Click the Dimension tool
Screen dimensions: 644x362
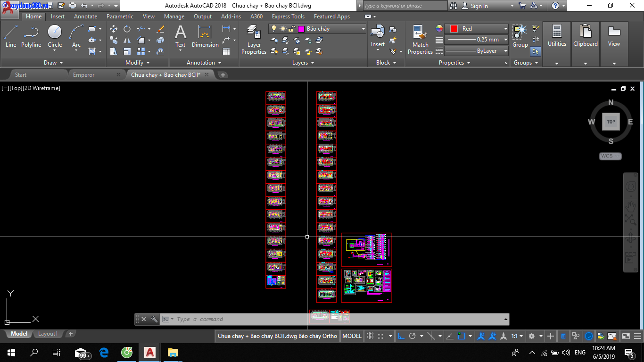click(205, 37)
